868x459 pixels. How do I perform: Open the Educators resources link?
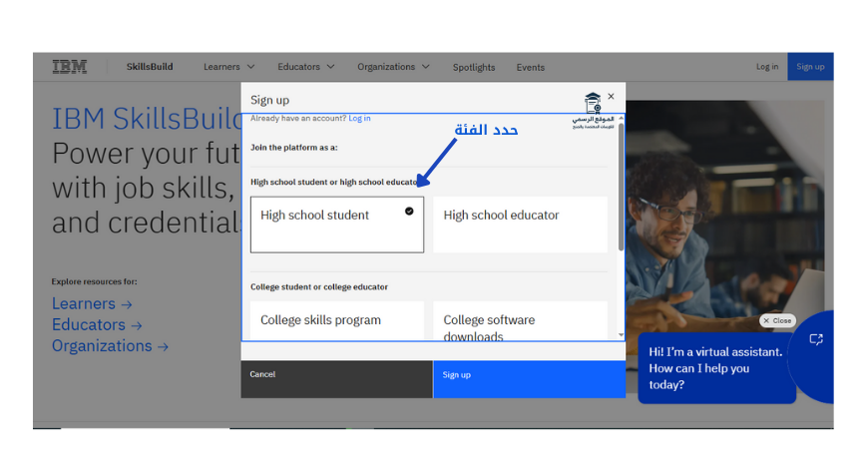[x=97, y=324]
